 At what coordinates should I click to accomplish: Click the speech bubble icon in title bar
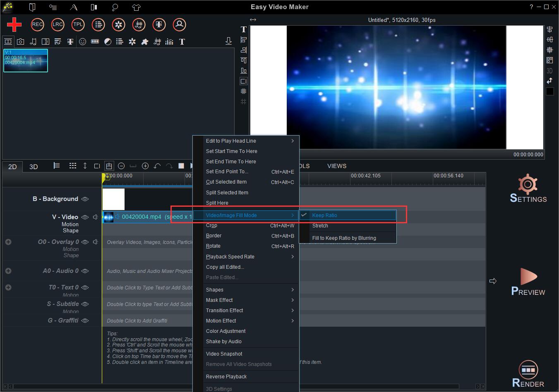pos(115,7)
